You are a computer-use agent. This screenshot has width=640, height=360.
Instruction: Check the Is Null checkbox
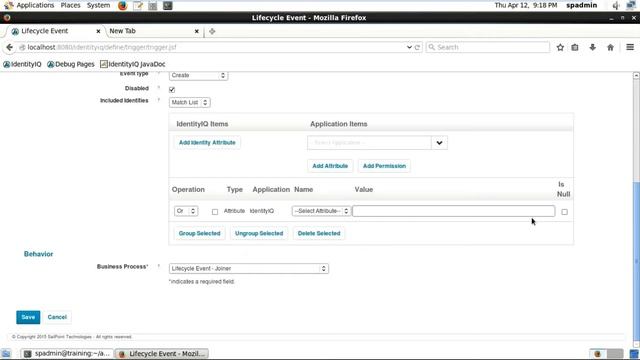564,212
